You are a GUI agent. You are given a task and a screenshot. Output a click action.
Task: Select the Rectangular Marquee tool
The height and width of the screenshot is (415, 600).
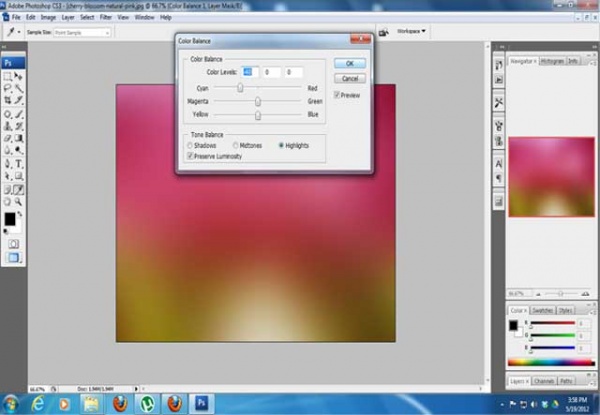pyautogui.click(x=8, y=76)
